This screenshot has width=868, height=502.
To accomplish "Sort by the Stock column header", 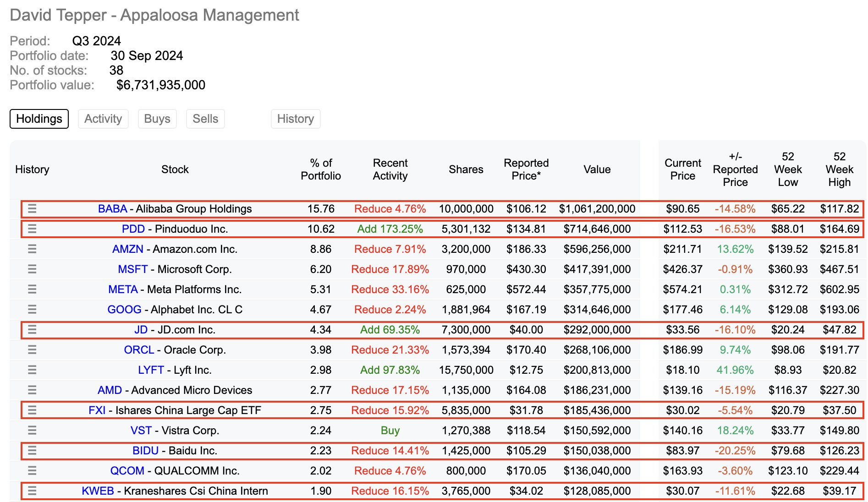I will click(x=175, y=169).
